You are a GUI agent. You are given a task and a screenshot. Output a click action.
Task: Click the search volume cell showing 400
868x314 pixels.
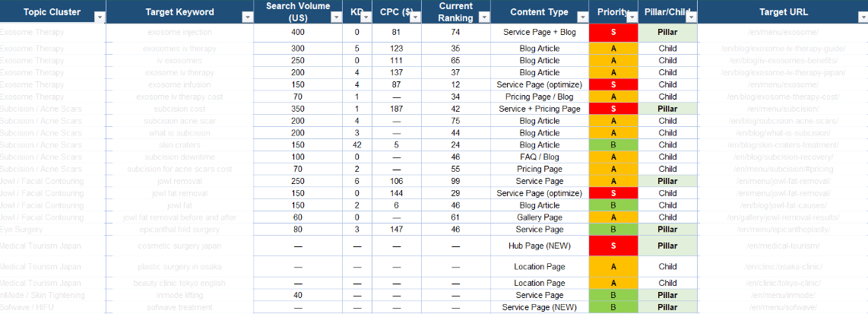click(x=298, y=33)
